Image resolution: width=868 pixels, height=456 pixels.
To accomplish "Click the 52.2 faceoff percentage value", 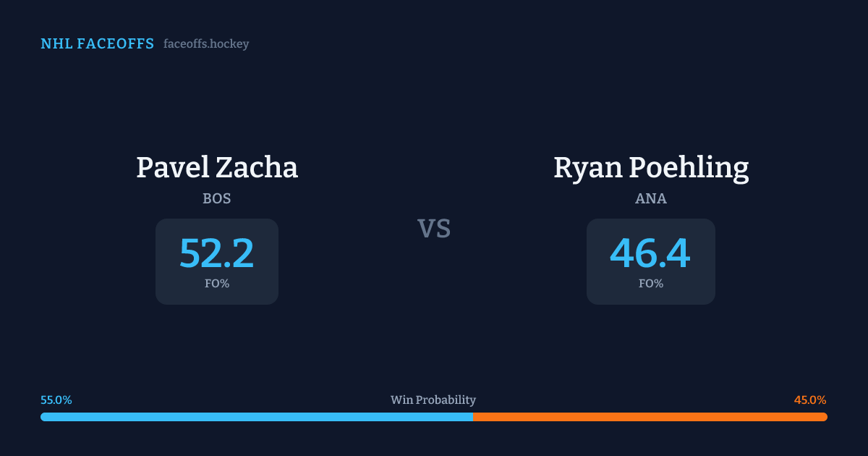I will (x=217, y=253).
